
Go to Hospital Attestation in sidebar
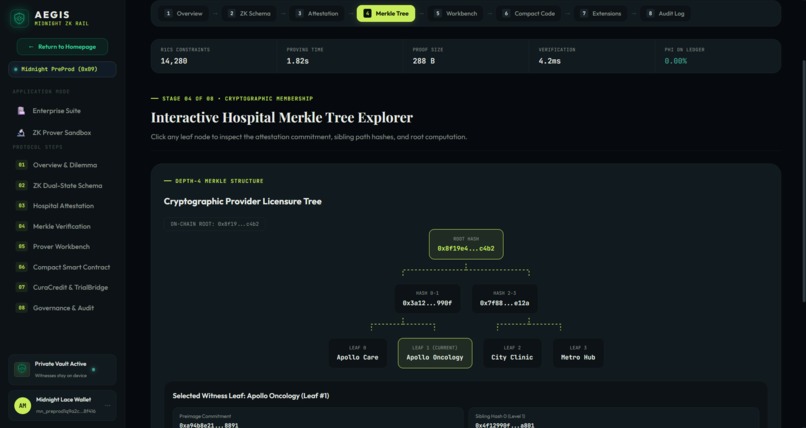click(x=62, y=206)
